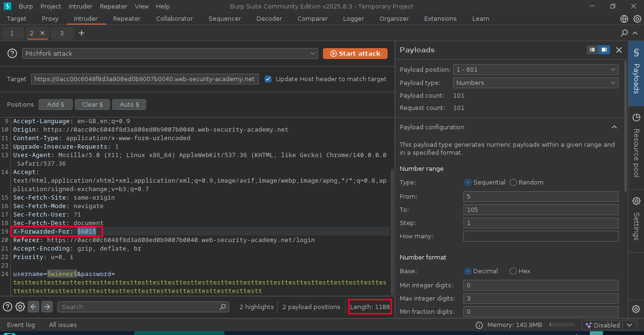This screenshot has width=644, height=335.
Task: Open the search icon in tab bar
Action: [624, 33]
